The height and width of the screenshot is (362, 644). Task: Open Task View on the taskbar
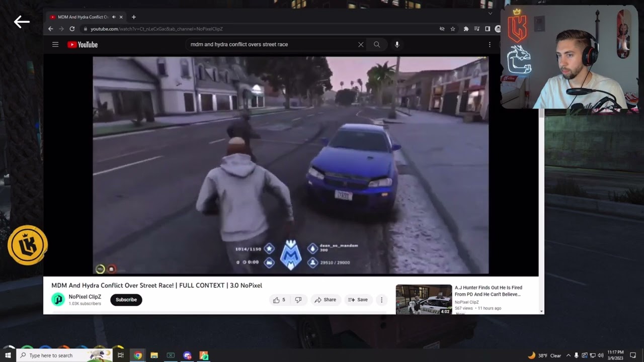(121, 355)
